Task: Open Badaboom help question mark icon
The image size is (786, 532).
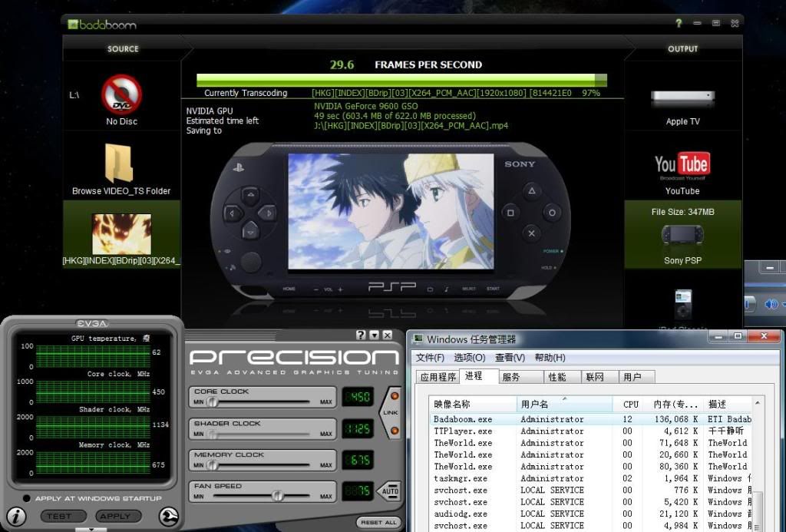Action: point(679,24)
